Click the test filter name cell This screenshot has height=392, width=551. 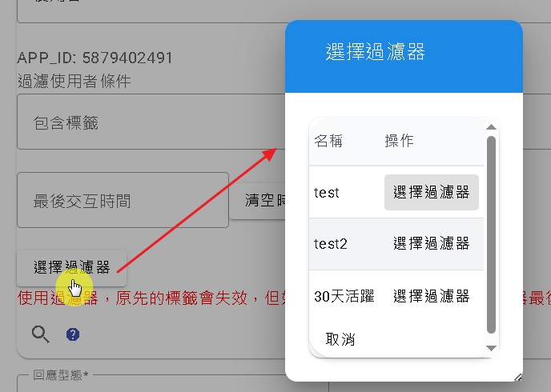[x=327, y=193]
